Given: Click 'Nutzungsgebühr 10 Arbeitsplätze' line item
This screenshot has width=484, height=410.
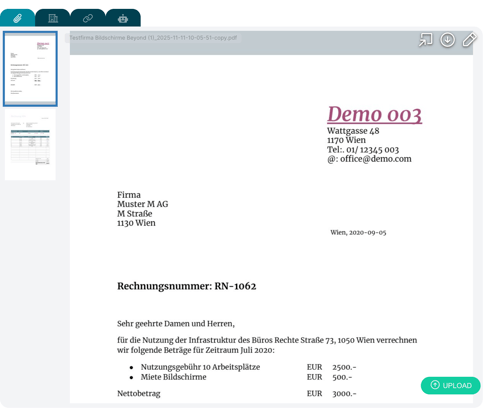Looking at the screenshot, I should pyautogui.click(x=200, y=367).
